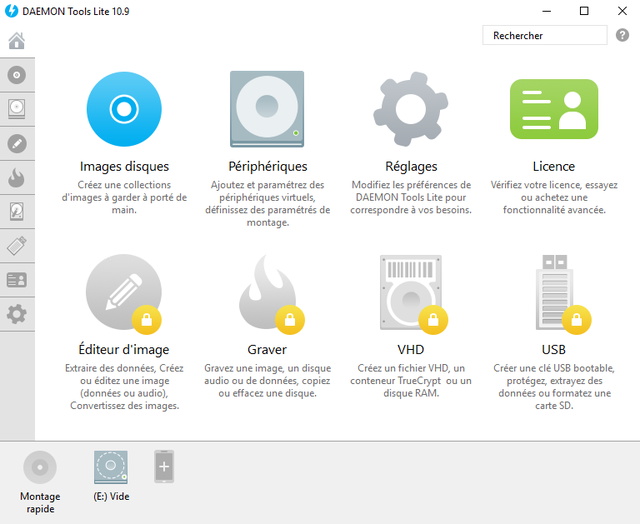640x524 pixels.
Task: Click description 'Créer une clé USB bootable'
Action: [x=554, y=387]
